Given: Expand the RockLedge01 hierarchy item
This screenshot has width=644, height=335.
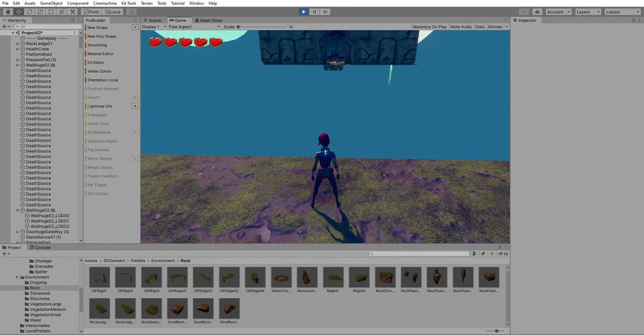Looking at the screenshot, I should pos(18,44).
